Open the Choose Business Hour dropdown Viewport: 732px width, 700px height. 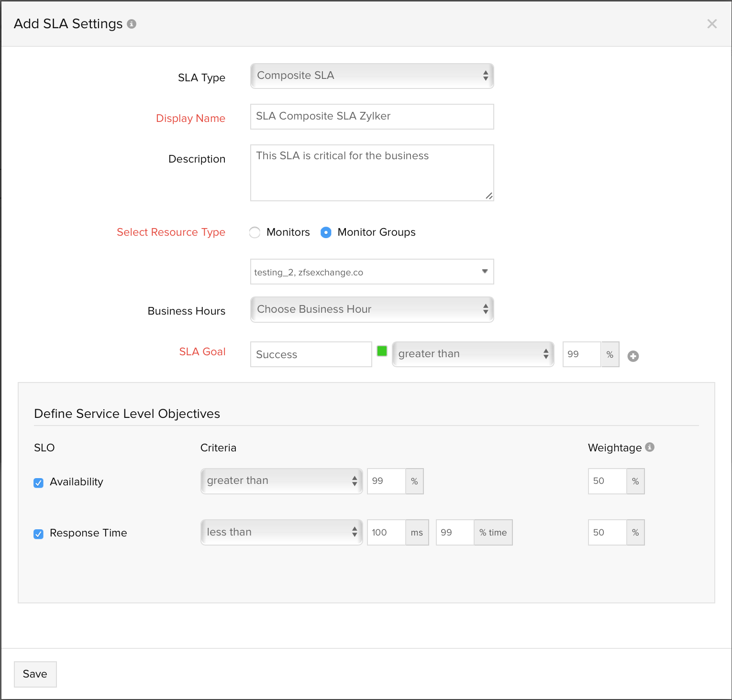tap(372, 309)
